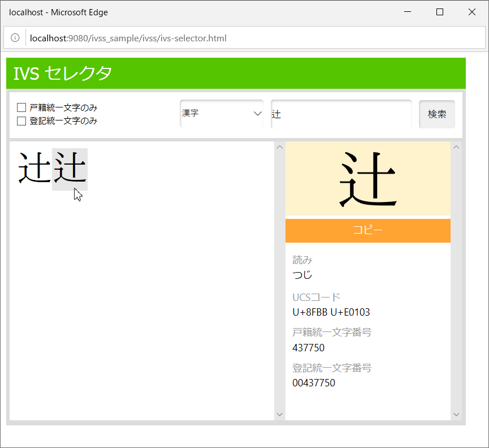Click the site information icon in address bar
Image resolution: width=489 pixels, height=448 pixels.
[x=15, y=38]
